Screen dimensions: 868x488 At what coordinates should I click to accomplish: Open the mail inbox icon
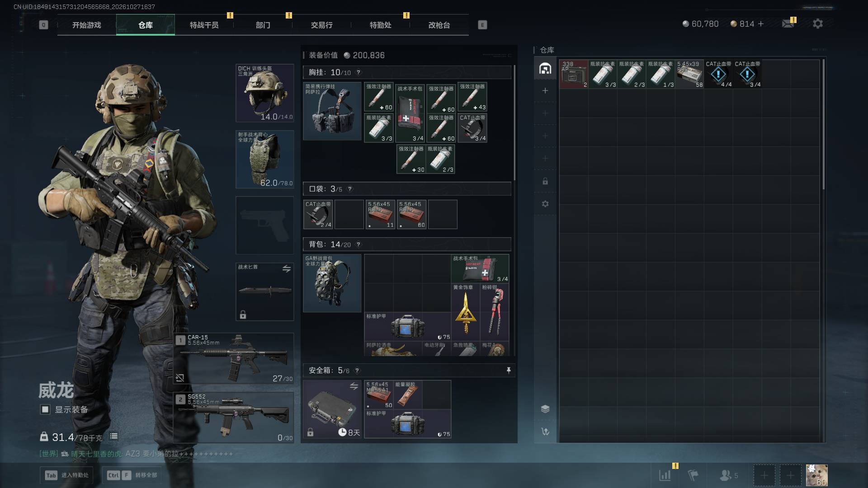[x=788, y=23]
